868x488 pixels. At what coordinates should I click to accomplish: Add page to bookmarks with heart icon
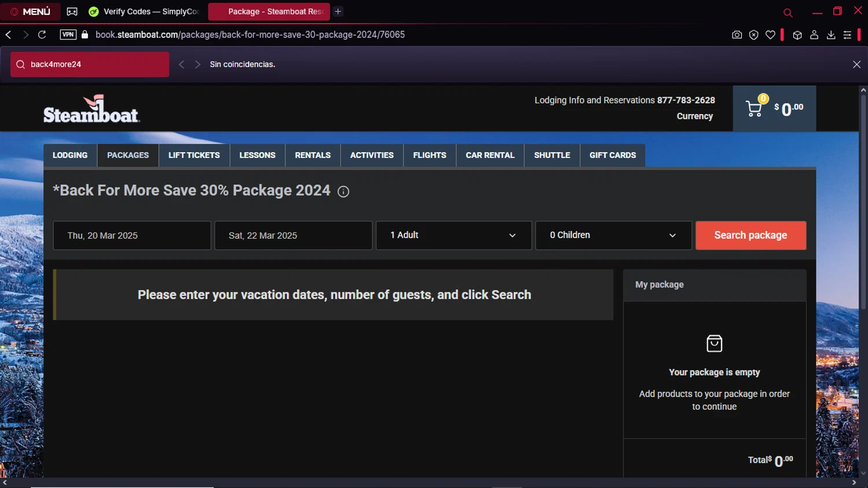[770, 35]
